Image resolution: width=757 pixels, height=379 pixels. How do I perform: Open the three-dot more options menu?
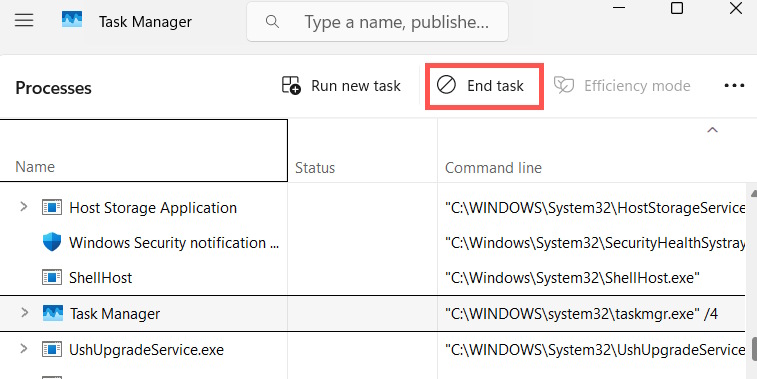pyautogui.click(x=734, y=86)
